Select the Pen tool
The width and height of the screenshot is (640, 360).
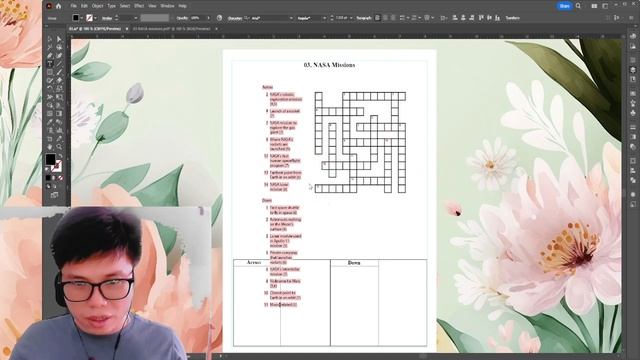[x=50, y=56]
